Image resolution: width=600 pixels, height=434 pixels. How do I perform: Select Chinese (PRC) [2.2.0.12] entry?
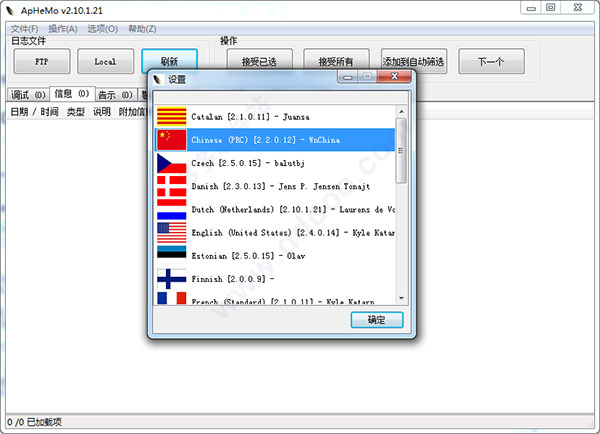(x=275, y=140)
